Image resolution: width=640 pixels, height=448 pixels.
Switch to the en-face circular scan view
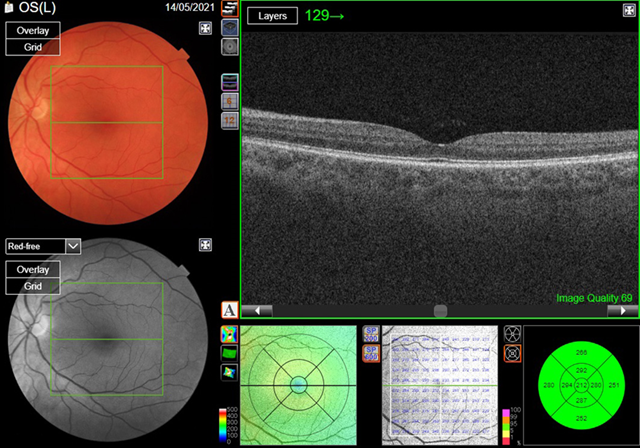pos(229,45)
